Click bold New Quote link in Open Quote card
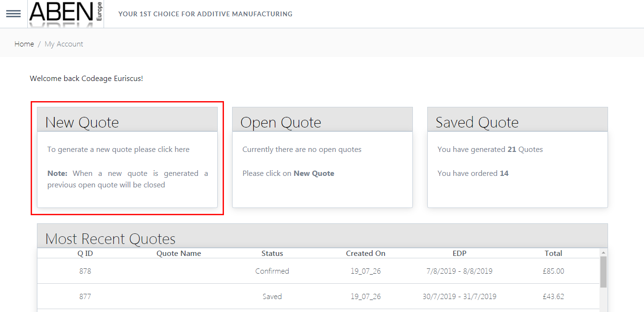This screenshot has width=644, height=312. (314, 173)
